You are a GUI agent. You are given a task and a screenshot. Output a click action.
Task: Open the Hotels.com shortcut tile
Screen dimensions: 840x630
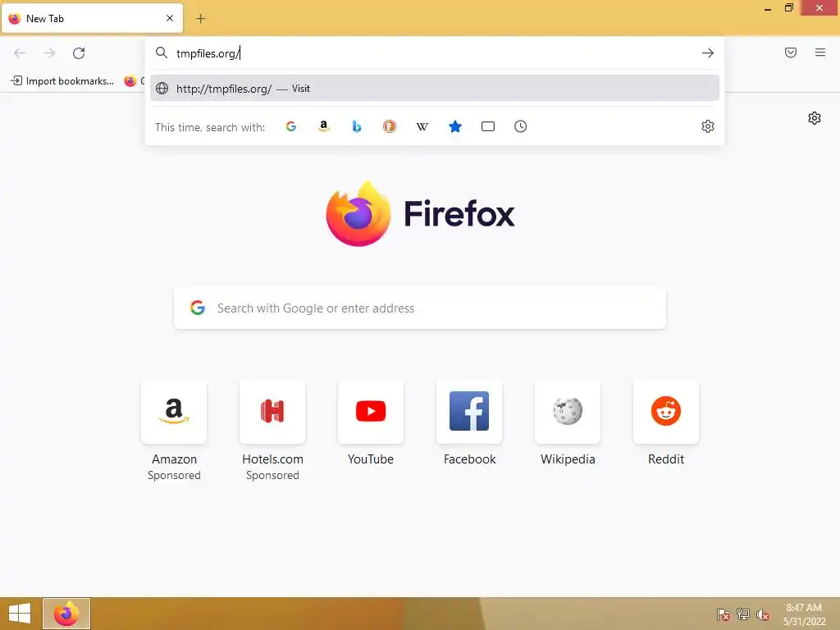pos(272,412)
